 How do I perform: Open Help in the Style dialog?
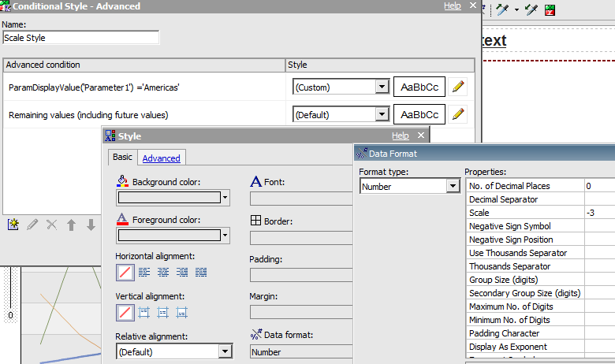pos(400,136)
